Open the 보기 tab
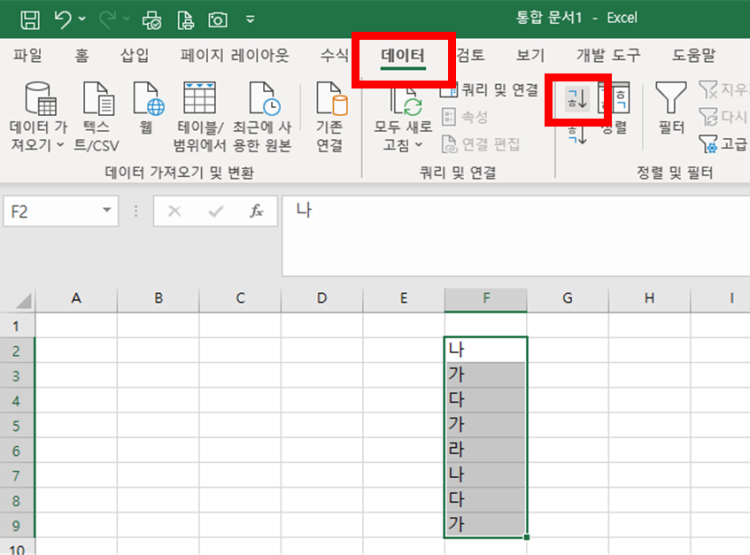Viewport: 750px width, 555px height. coord(530,56)
